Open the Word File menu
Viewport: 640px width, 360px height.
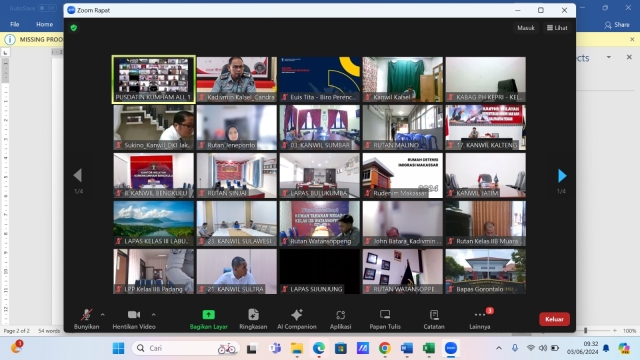coord(15,24)
